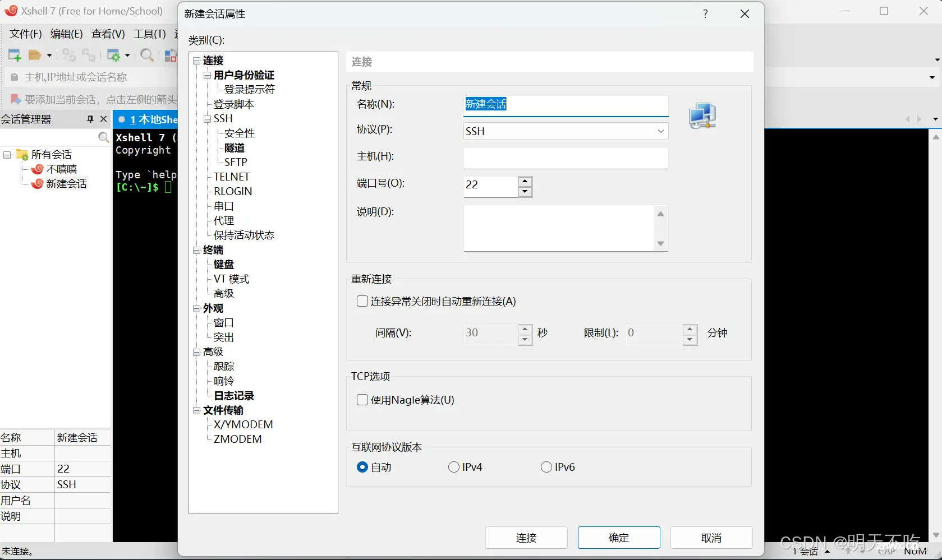Click the 取消 button
The width and height of the screenshot is (942, 560).
coord(711,538)
